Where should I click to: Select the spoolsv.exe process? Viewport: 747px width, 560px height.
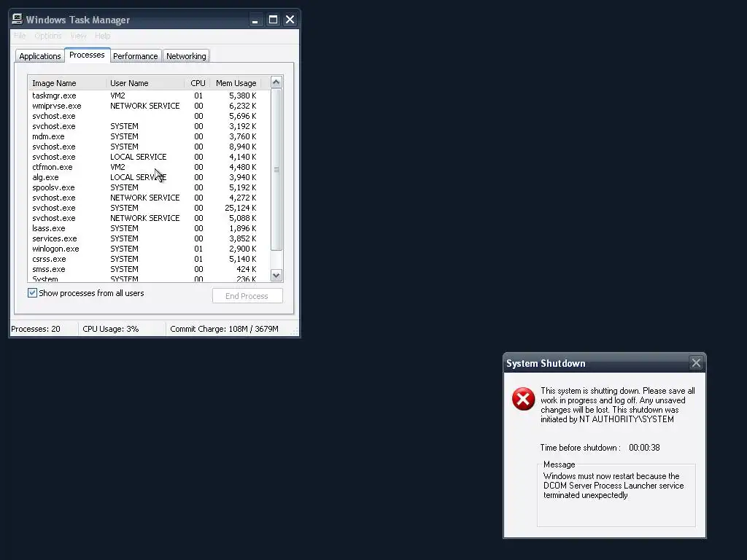(x=149, y=187)
